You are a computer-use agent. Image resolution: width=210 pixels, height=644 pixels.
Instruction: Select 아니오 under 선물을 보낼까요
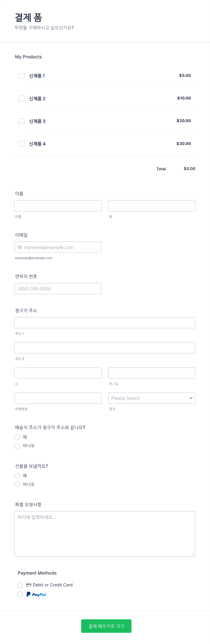pyautogui.click(x=17, y=484)
